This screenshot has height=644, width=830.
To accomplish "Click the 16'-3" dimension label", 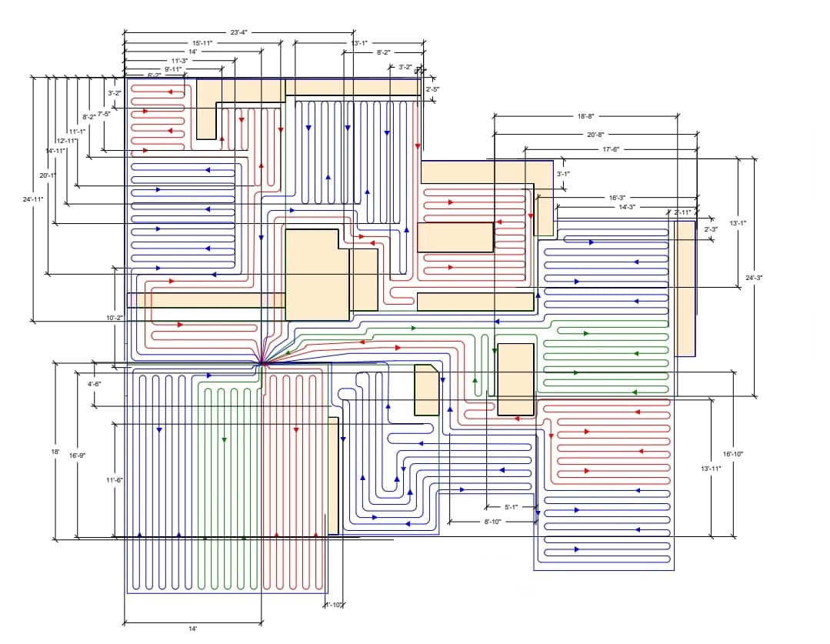I will [x=617, y=198].
